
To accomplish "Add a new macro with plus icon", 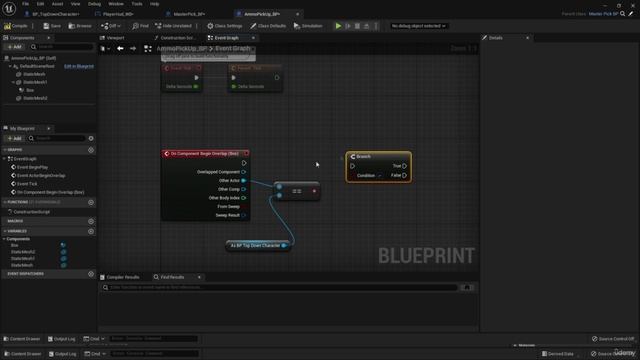I will tap(91, 221).
